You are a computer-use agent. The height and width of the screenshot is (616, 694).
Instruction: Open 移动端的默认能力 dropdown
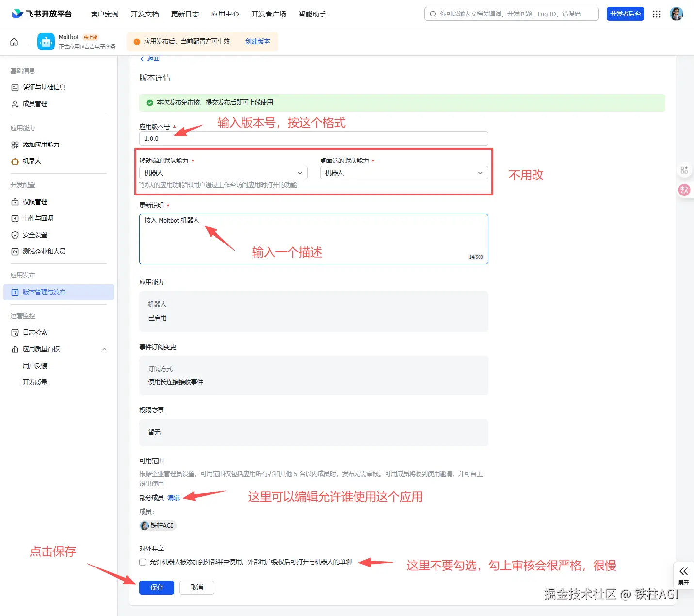click(x=224, y=173)
